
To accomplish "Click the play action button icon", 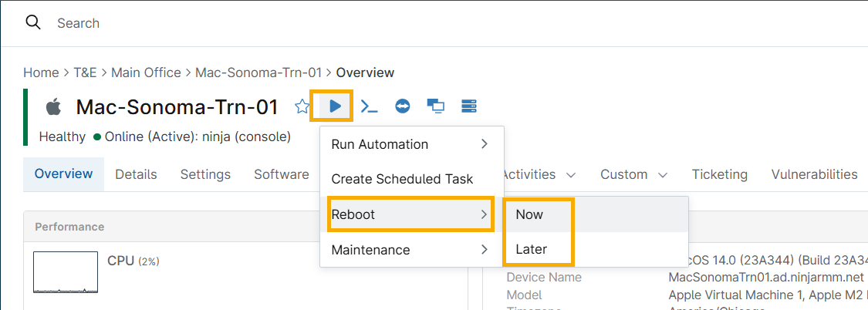I will 334,106.
